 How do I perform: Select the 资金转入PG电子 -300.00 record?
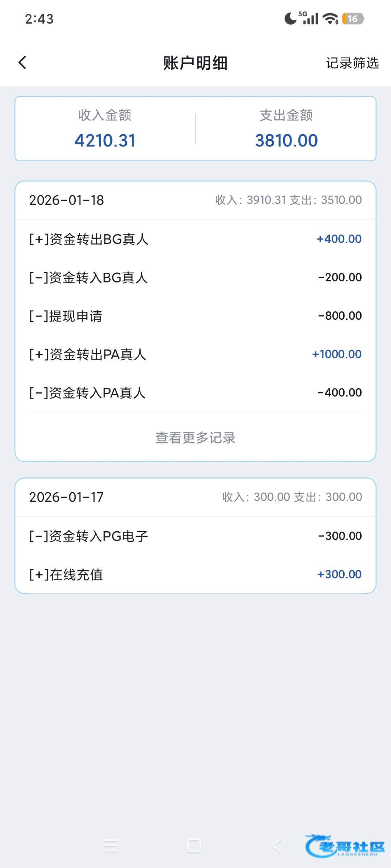click(195, 536)
